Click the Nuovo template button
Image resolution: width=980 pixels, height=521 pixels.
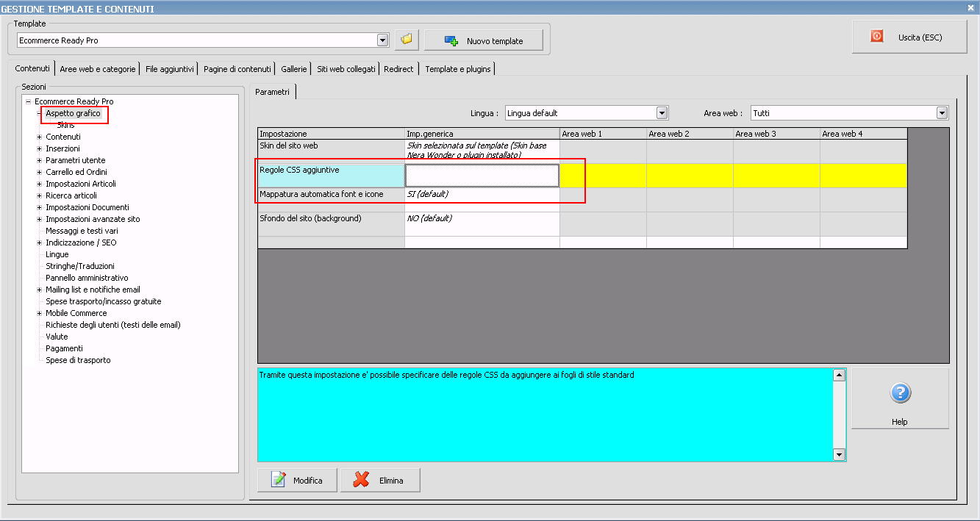click(x=484, y=40)
